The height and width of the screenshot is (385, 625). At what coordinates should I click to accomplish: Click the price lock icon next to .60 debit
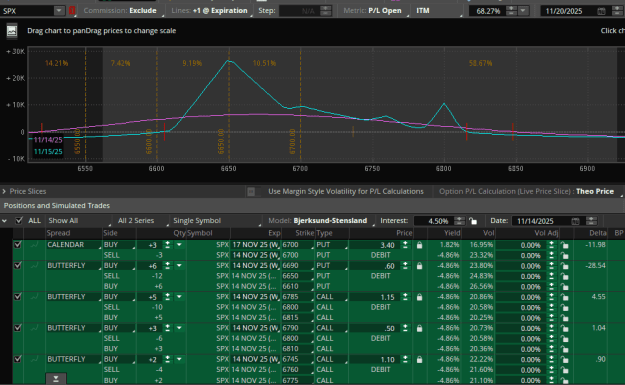click(x=419, y=266)
